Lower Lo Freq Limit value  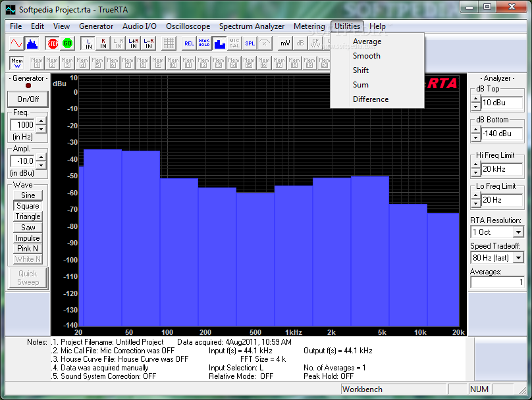pyautogui.click(x=475, y=204)
